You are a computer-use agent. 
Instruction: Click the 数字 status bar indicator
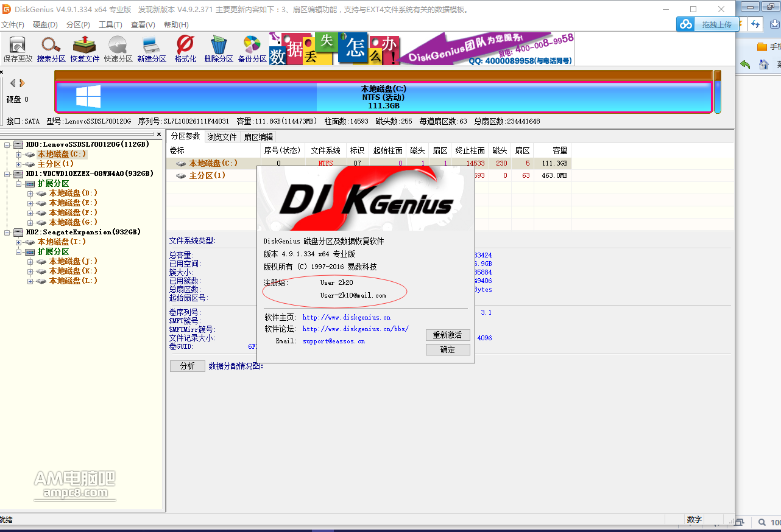[694, 520]
